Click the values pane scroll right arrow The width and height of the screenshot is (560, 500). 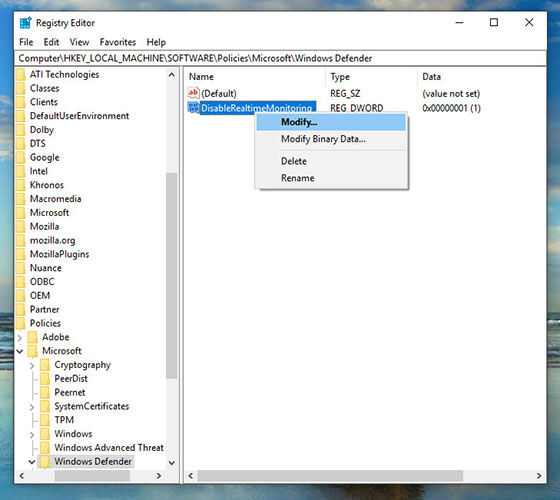tap(539, 476)
